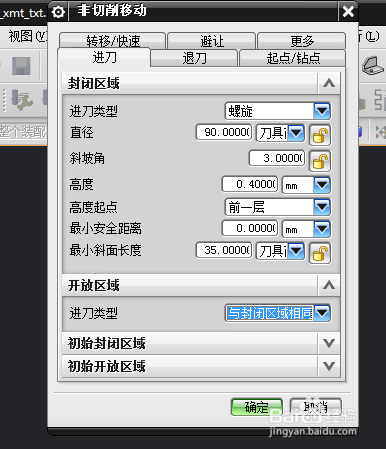The width and height of the screenshot is (386, 449).
Task: Click the 斜坡角 value field 3.0000
Action: tap(277, 158)
